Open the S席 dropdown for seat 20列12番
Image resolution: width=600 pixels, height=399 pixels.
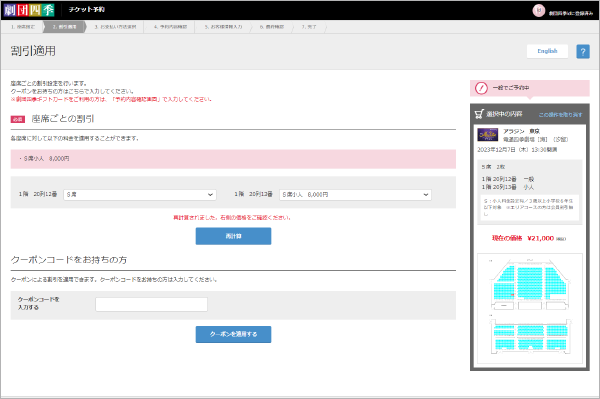[x=140, y=195]
